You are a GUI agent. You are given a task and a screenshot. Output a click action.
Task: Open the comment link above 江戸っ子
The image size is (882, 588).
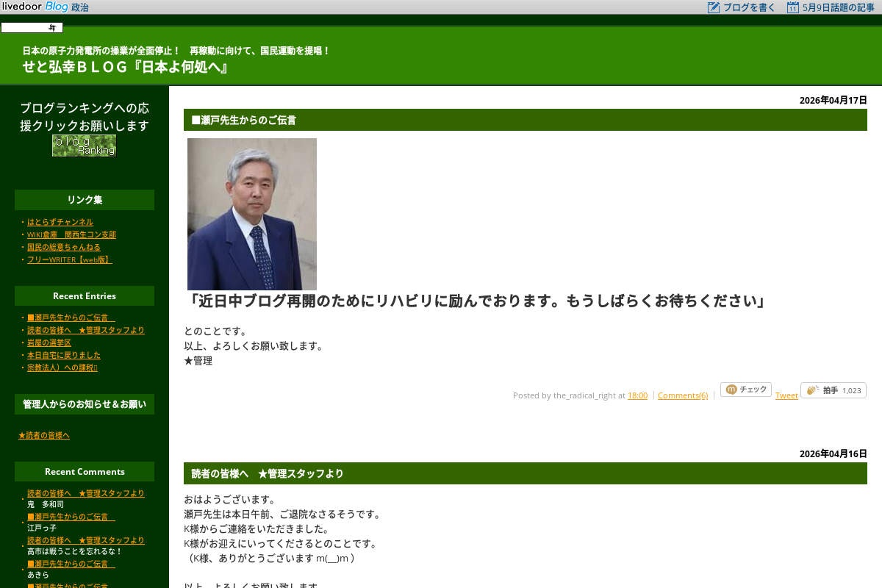71,517
